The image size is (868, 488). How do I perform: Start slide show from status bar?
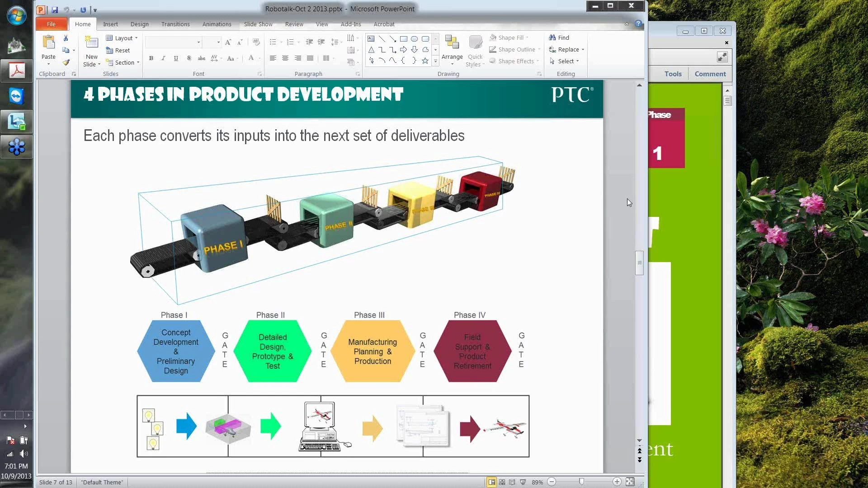[x=523, y=482]
